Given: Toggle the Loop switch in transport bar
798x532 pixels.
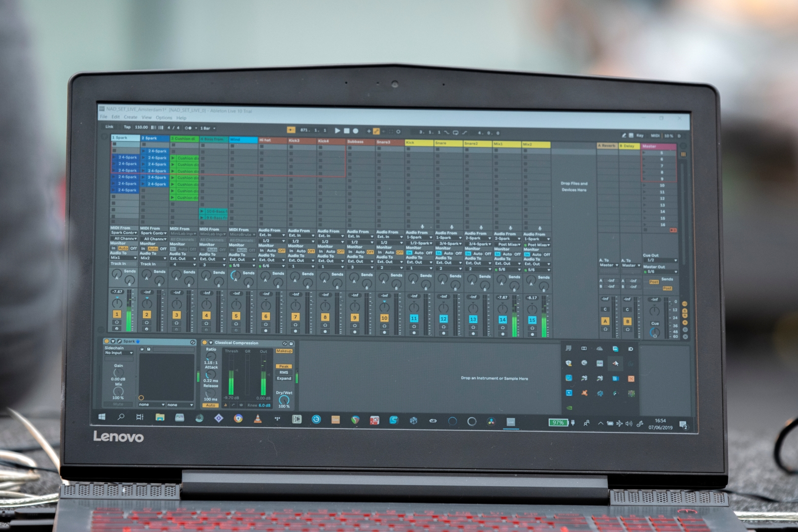Looking at the screenshot, I should pos(456,133).
